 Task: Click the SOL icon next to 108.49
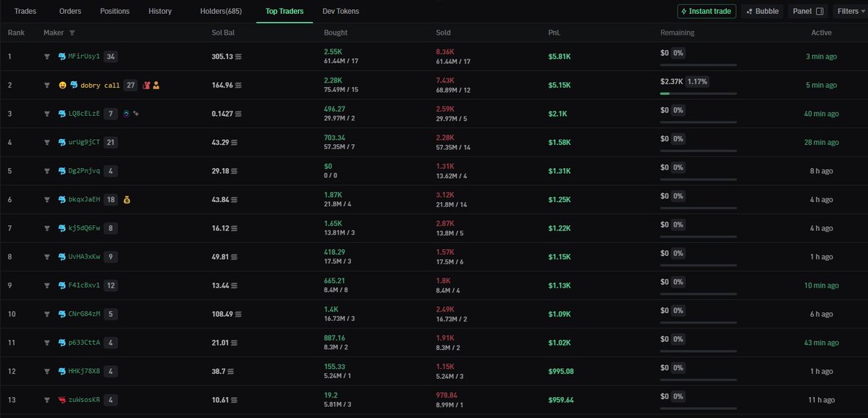point(239,314)
